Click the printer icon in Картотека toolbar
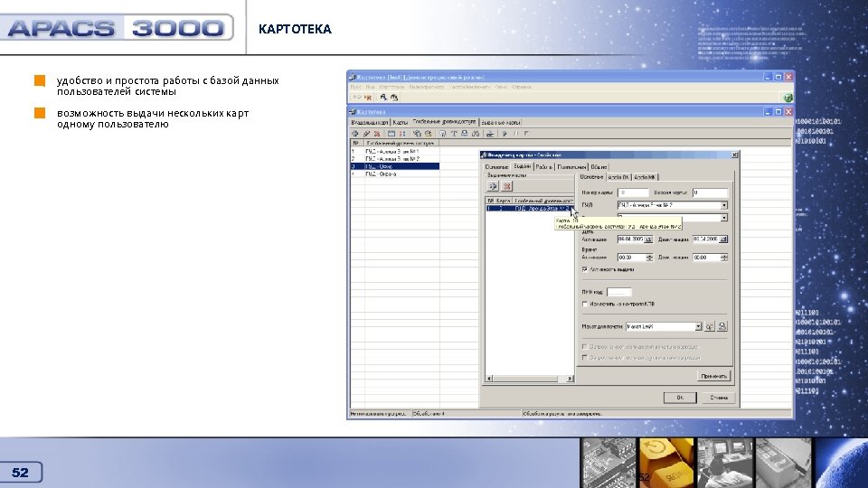This screenshot has width=868, height=488. pyautogui.click(x=465, y=134)
